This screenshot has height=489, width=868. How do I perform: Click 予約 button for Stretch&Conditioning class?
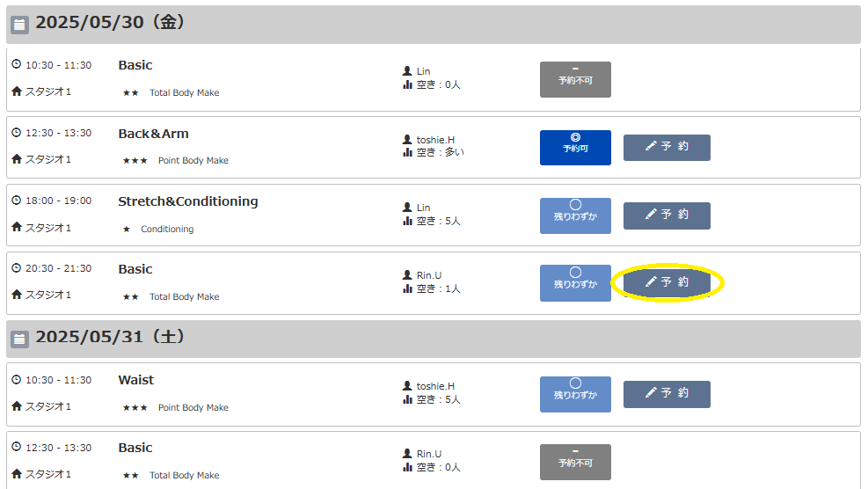[x=667, y=215]
